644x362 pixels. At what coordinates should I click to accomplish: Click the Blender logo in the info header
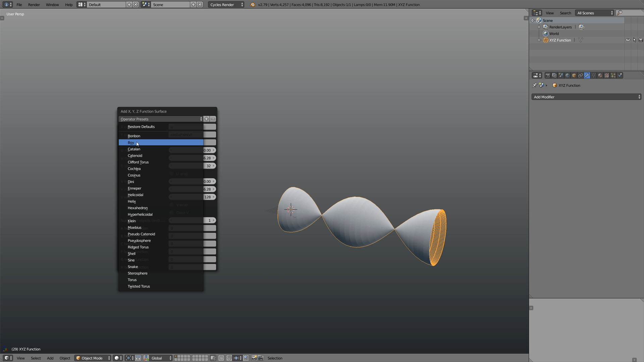point(252,5)
